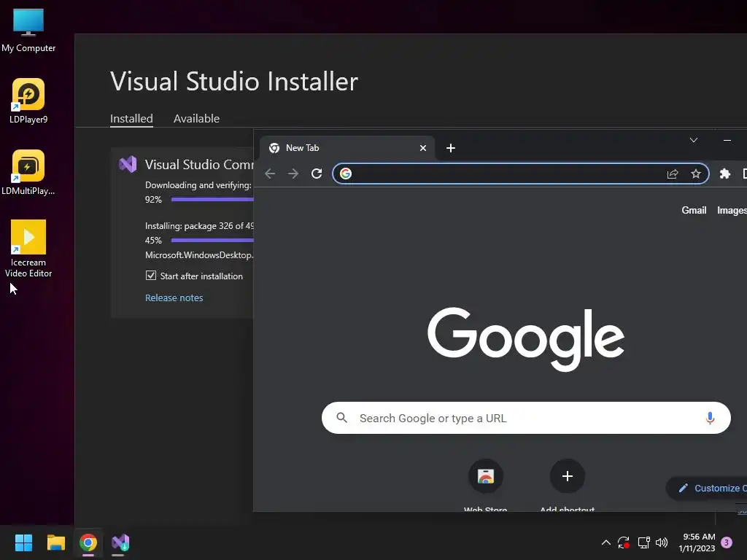
Task: Start voice search with the microphone
Action: (710, 418)
